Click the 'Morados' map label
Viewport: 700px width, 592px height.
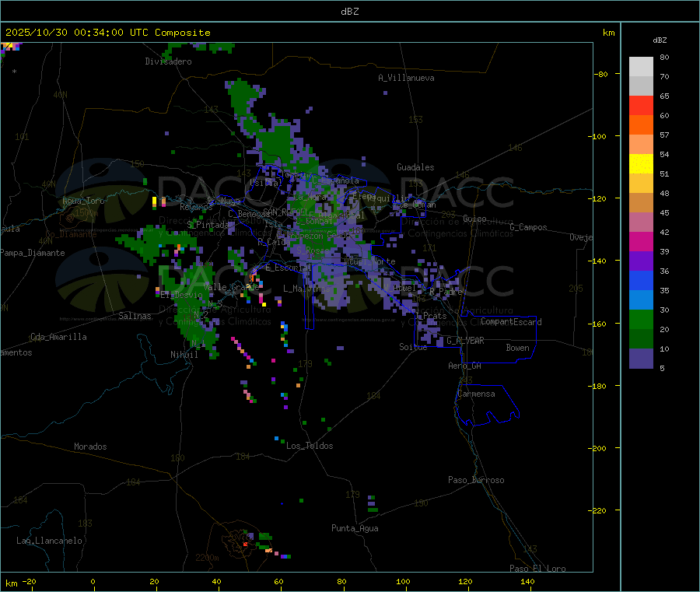pos(90,447)
